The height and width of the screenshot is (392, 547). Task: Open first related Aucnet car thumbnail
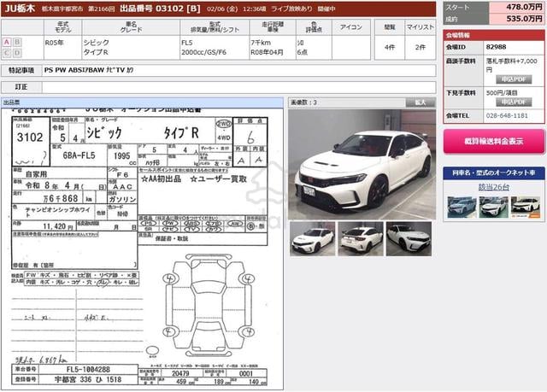pyautogui.click(x=462, y=207)
